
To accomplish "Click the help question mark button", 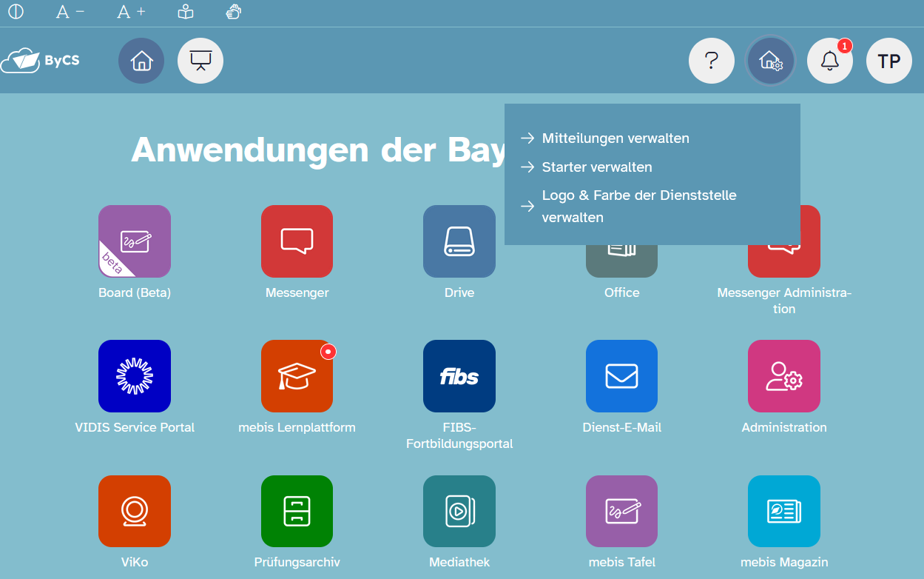I will click(x=711, y=61).
